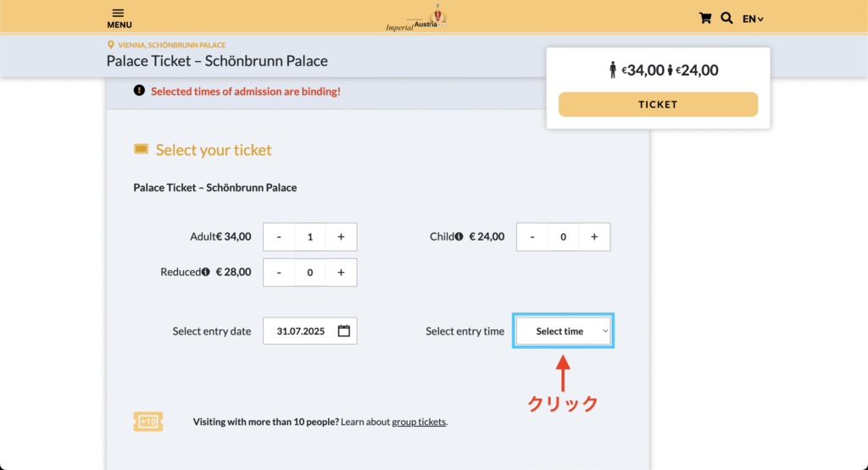The width and height of the screenshot is (868, 470).
Task: Click the yellow TICKET button
Action: click(x=658, y=104)
